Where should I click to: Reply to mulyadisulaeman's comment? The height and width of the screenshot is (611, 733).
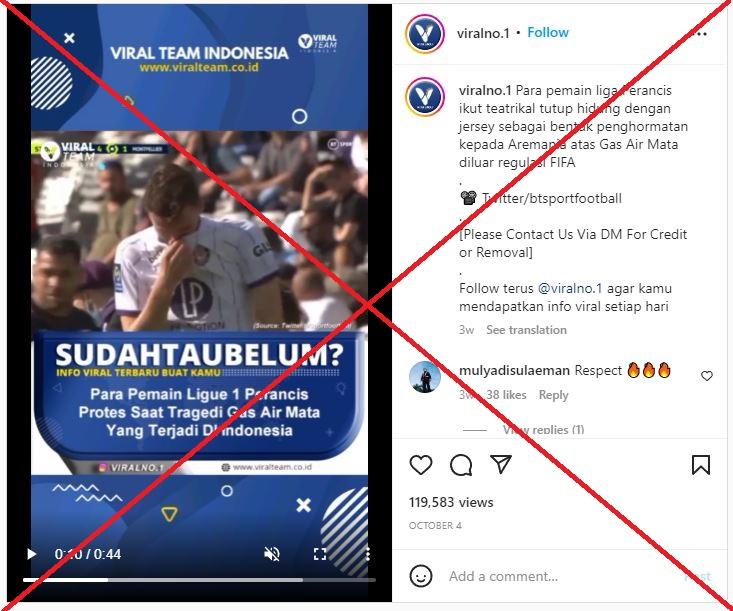tap(553, 395)
